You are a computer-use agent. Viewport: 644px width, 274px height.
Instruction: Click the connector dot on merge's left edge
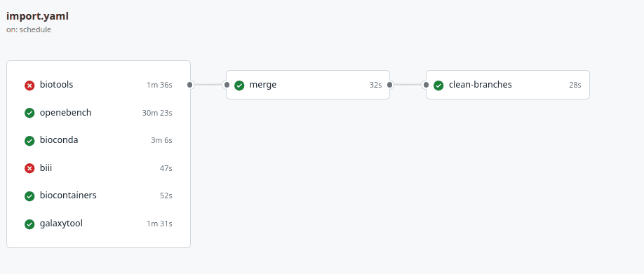coord(227,85)
